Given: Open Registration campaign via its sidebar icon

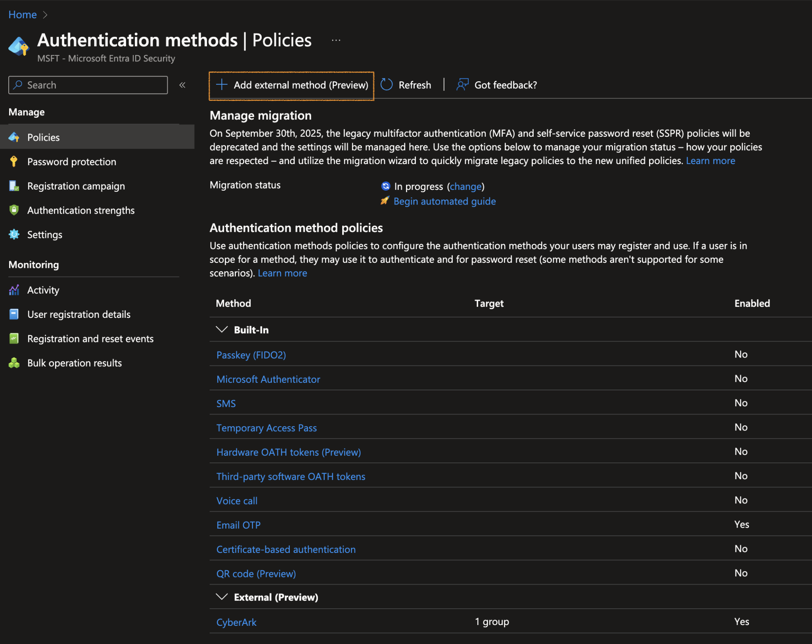Looking at the screenshot, I should coord(14,186).
